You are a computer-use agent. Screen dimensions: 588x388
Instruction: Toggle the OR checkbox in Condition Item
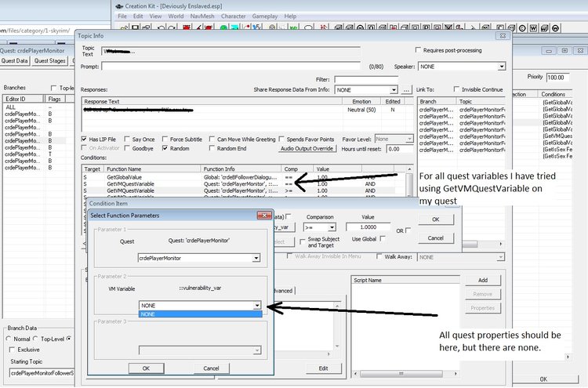click(408, 230)
